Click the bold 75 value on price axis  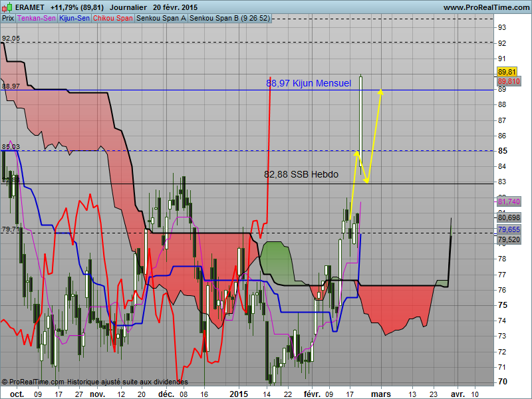[x=503, y=305]
